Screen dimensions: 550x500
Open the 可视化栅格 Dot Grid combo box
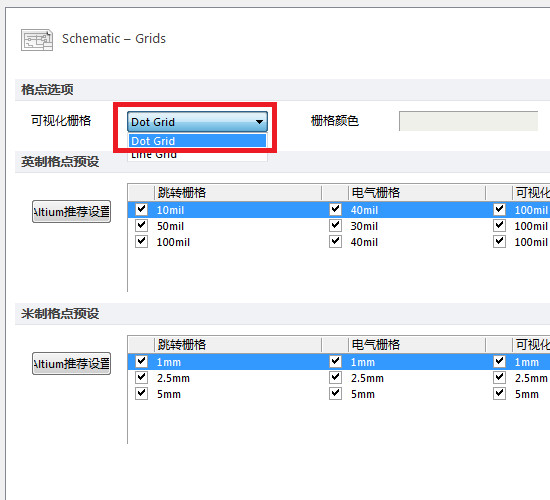click(197, 122)
